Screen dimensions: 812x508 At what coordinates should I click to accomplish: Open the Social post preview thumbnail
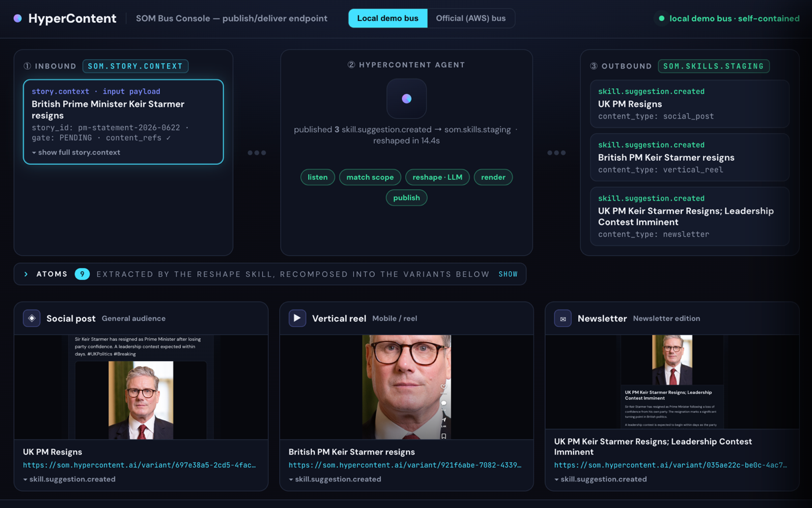tap(141, 387)
